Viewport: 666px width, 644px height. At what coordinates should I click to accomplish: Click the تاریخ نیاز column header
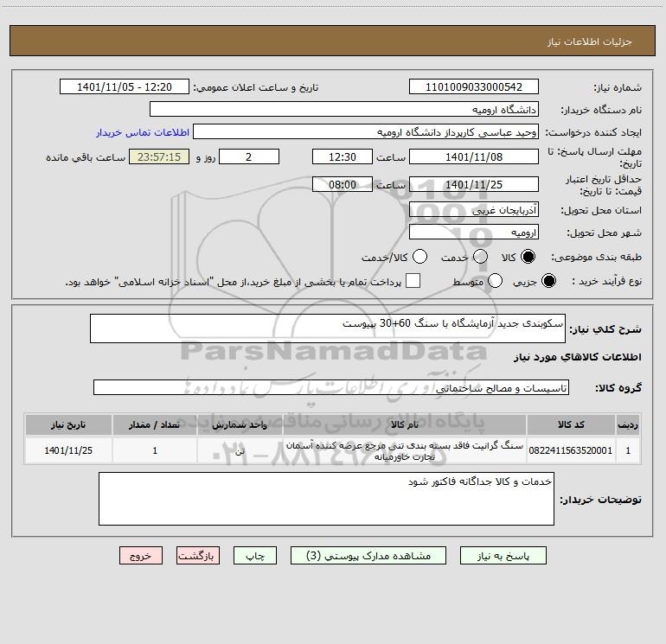68,424
